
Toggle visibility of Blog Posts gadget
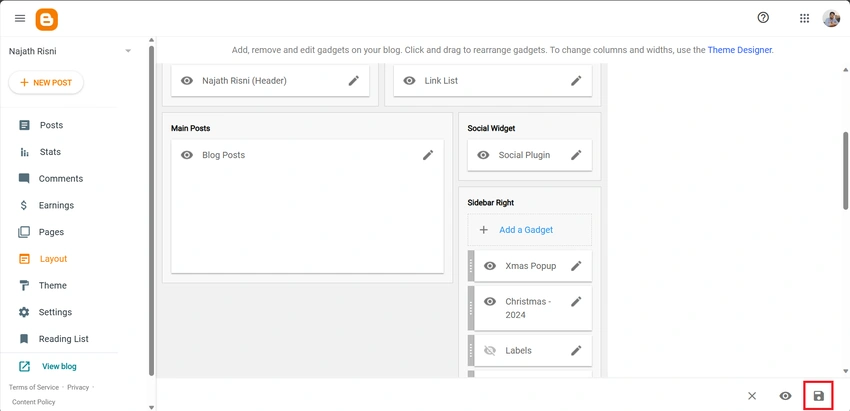pos(187,155)
